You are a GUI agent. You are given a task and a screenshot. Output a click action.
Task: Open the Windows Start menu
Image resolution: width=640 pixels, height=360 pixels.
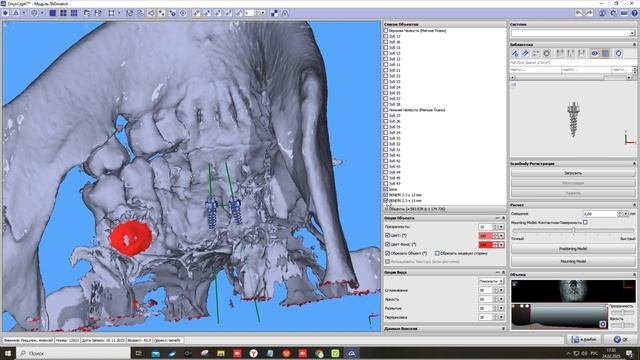pyautogui.click(x=7, y=353)
